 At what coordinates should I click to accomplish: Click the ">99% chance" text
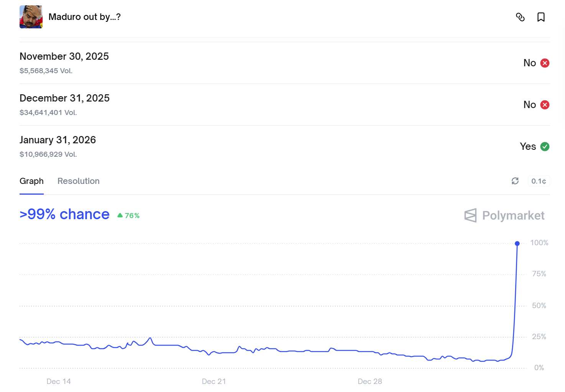click(x=64, y=214)
